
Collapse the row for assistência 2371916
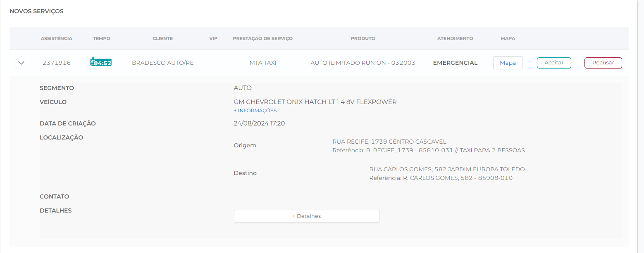point(21,63)
